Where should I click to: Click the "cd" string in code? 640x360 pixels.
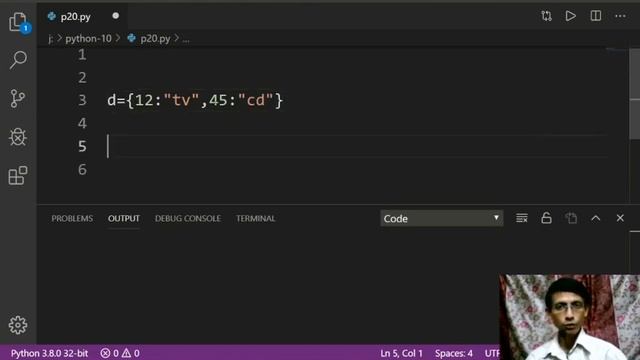(x=256, y=100)
